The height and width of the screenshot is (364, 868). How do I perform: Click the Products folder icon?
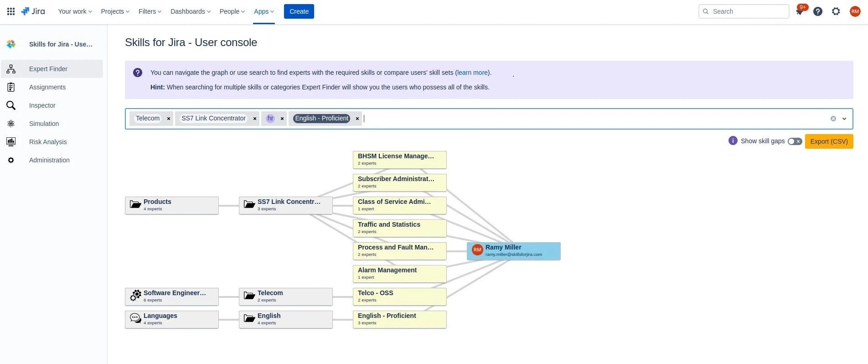135,204
